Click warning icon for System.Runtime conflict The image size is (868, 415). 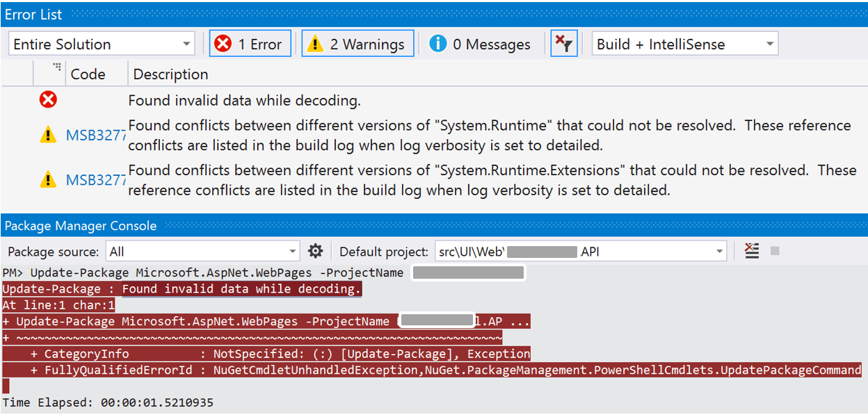point(47,136)
